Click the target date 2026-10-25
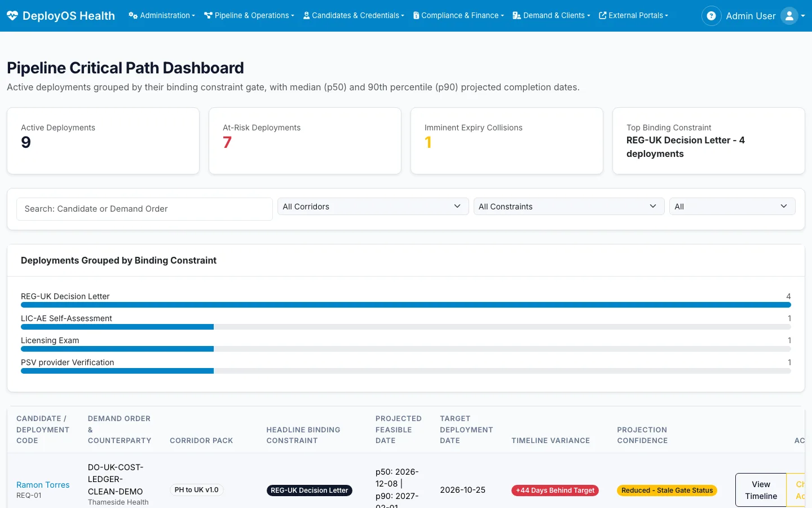This screenshot has width=812, height=508. (463, 490)
